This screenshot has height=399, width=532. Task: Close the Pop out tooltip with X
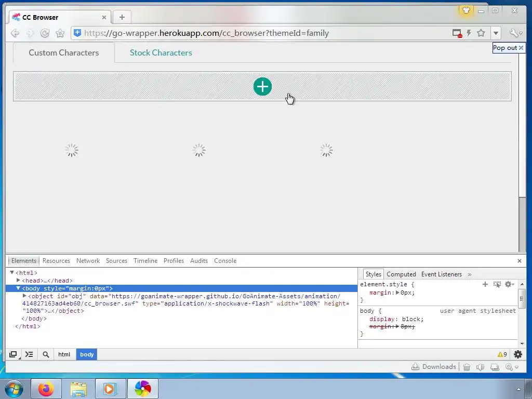[x=521, y=48]
